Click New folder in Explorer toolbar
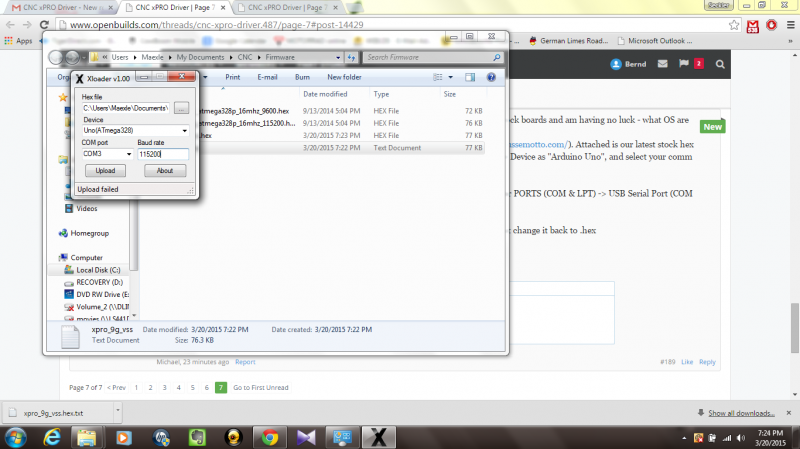This screenshot has height=449, width=800. (x=344, y=77)
